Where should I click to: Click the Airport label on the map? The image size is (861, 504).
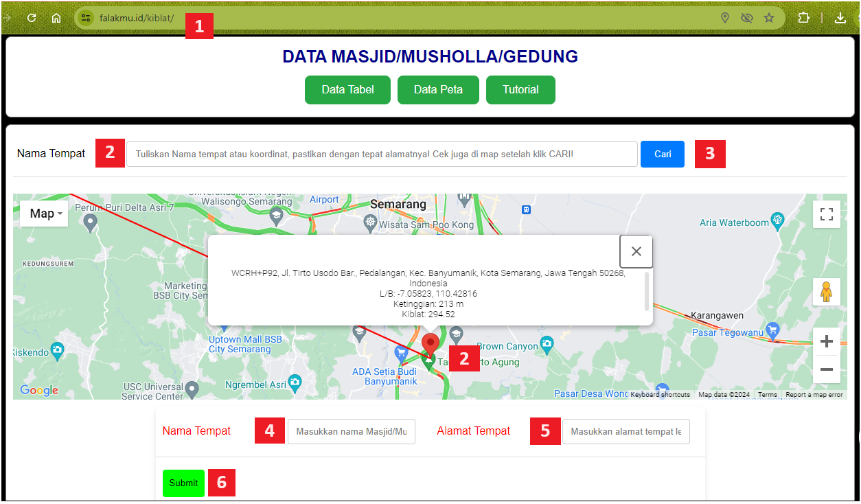324,200
